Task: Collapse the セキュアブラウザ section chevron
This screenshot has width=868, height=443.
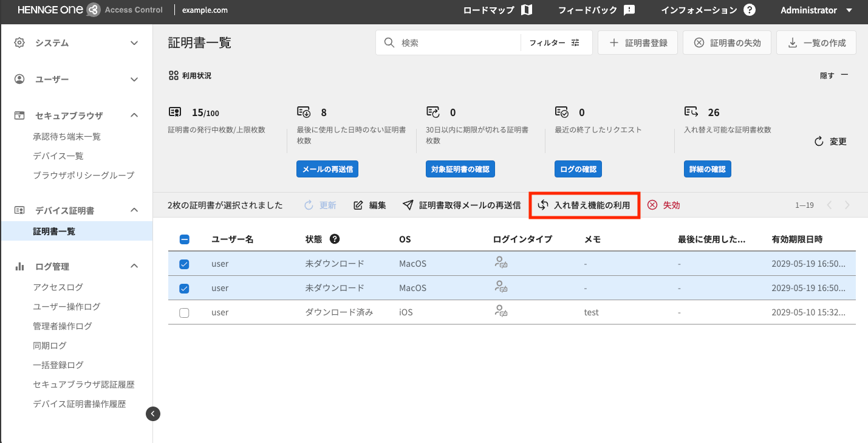Action: click(x=135, y=115)
